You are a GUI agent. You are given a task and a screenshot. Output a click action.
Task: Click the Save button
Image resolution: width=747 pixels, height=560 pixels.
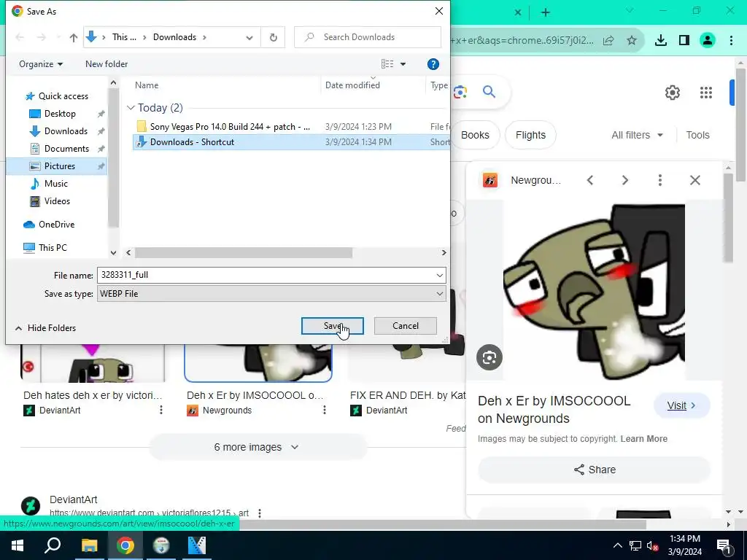click(333, 326)
